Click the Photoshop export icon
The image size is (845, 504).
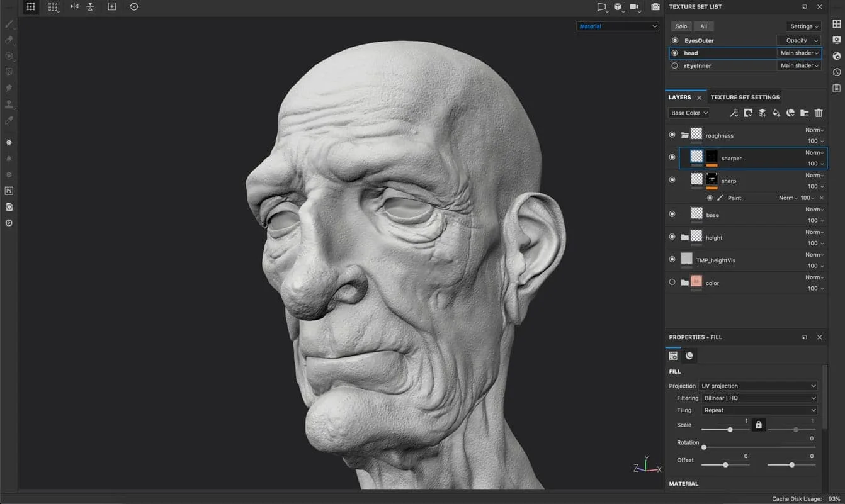tap(9, 191)
